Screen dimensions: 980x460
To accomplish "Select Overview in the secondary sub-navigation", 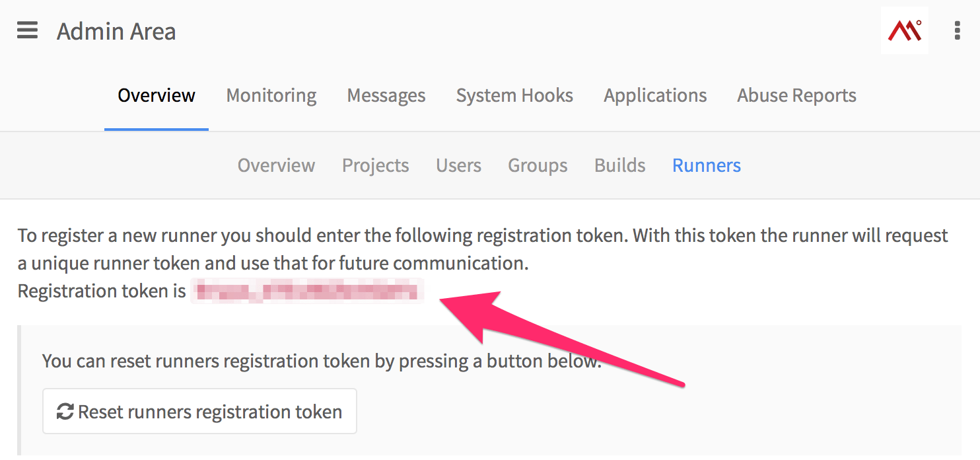I will (276, 165).
